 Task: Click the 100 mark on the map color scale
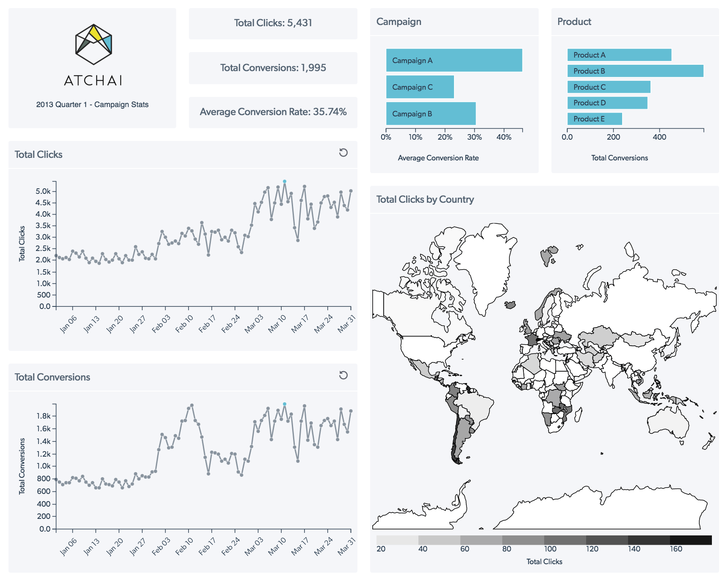550,549
